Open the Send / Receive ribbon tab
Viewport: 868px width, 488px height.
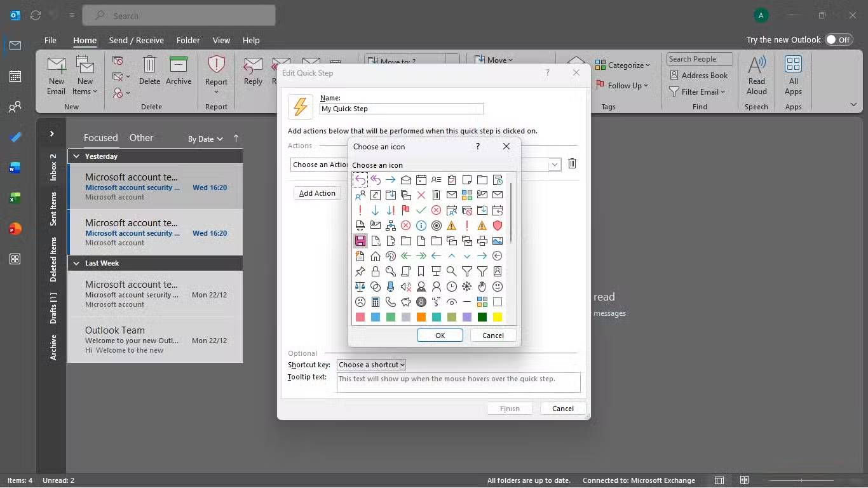pyautogui.click(x=136, y=40)
